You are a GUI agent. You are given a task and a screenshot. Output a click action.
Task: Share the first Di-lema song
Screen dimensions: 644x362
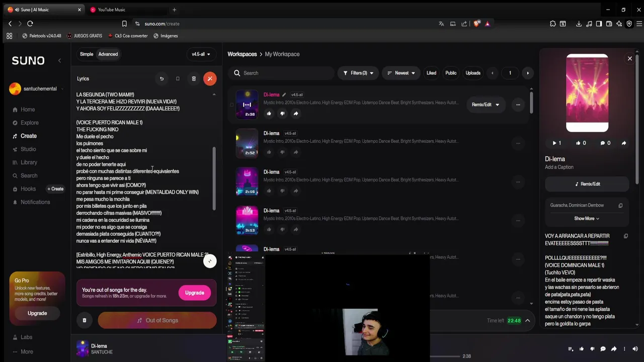(296, 114)
